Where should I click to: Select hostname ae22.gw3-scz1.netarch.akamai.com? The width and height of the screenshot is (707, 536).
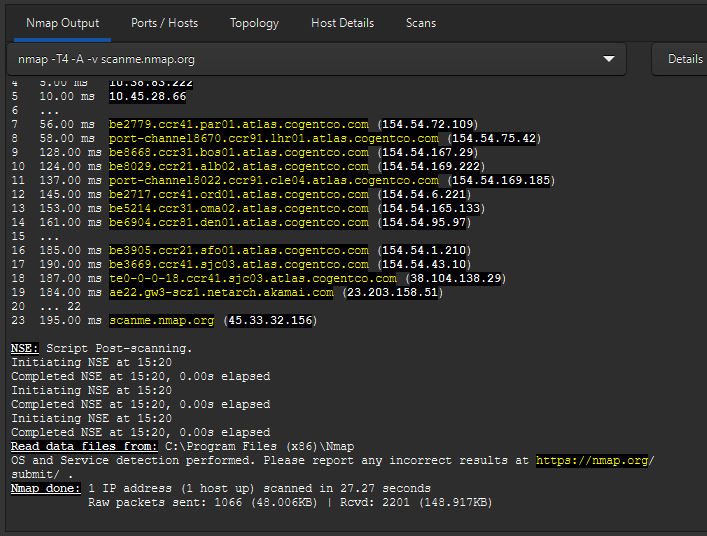click(x=221, y=292)
